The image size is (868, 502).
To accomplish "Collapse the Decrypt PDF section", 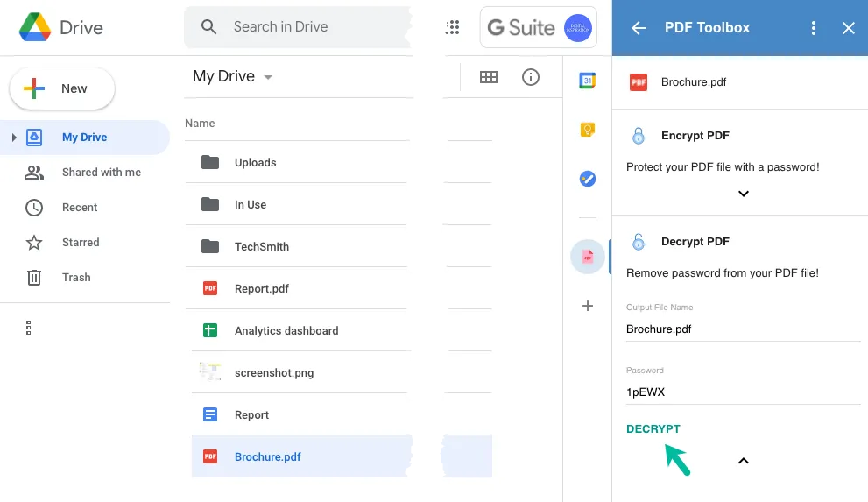I will pos(744,461).
